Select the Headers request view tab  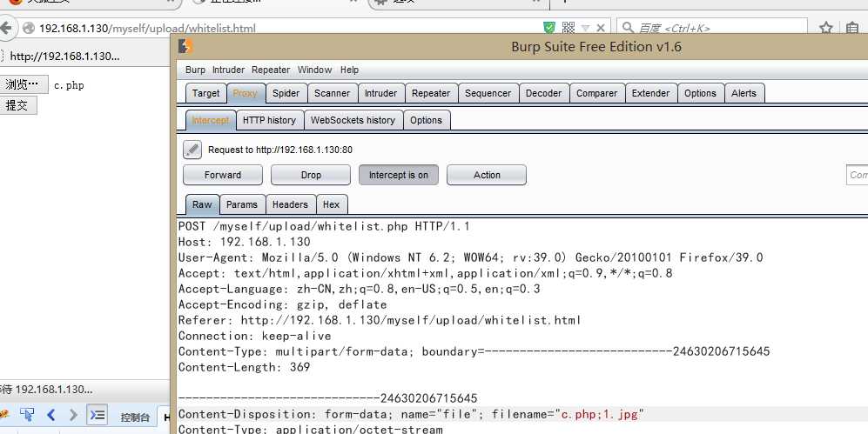[290, 204]
